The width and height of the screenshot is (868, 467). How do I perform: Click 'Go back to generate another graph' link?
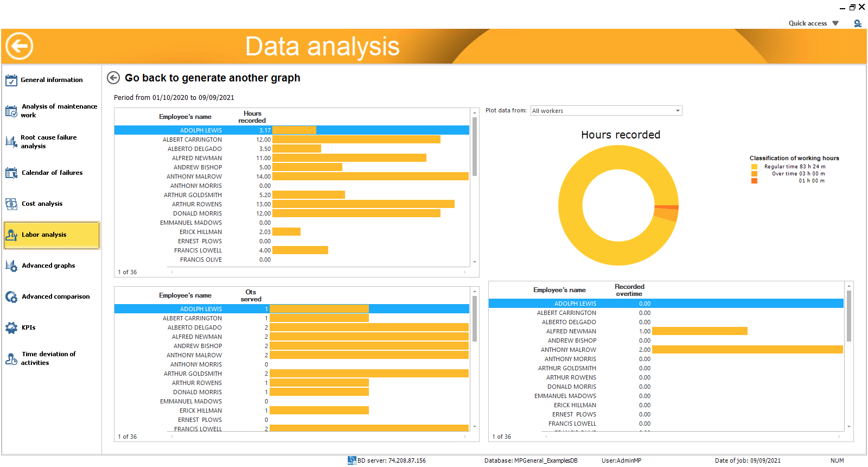coord(212,78)
